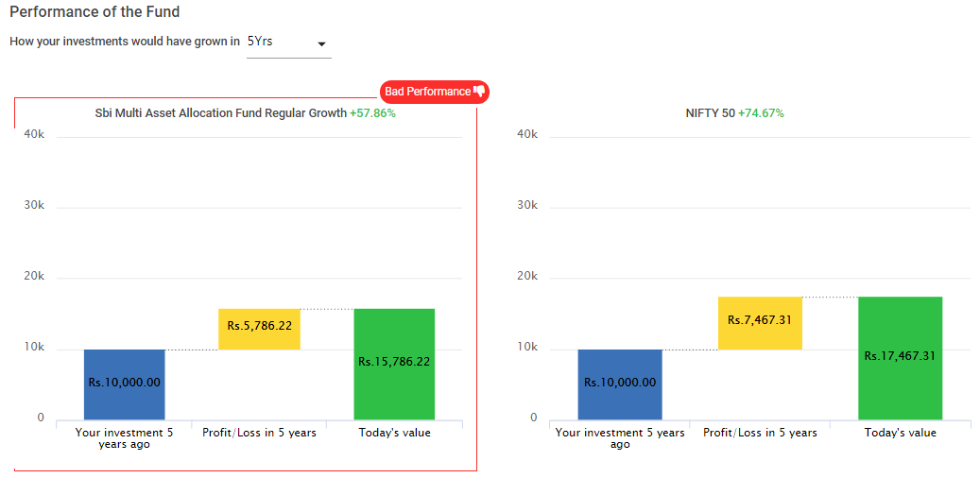Open the 5Yrs time period dropdown
The height and width of the screenshot is (478, 980).
coord(289,43)
